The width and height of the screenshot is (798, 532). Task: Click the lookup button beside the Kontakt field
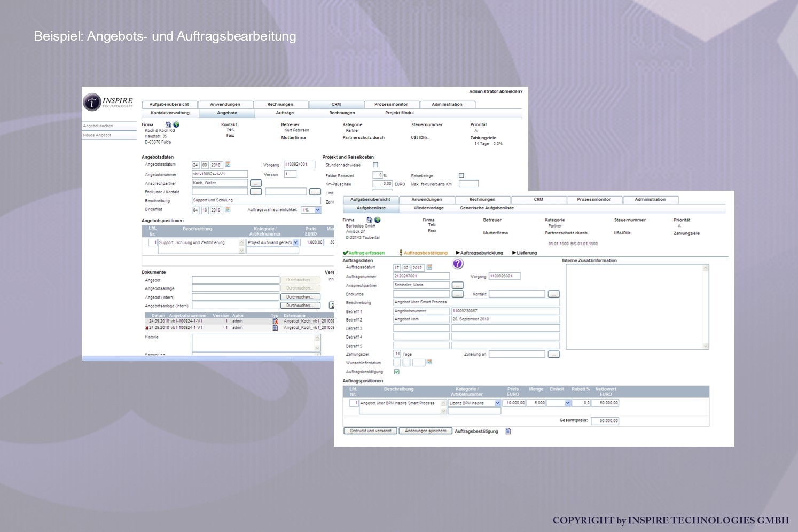[554, 294]
